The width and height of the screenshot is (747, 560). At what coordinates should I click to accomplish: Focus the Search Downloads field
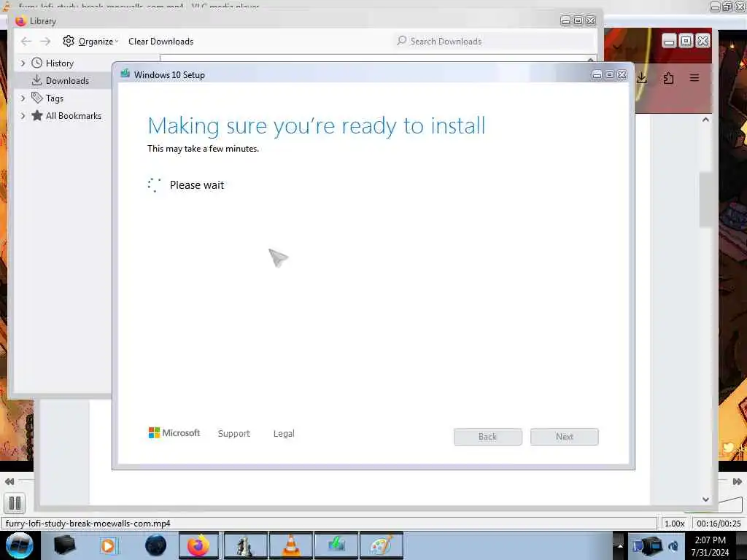coord(493,42)
